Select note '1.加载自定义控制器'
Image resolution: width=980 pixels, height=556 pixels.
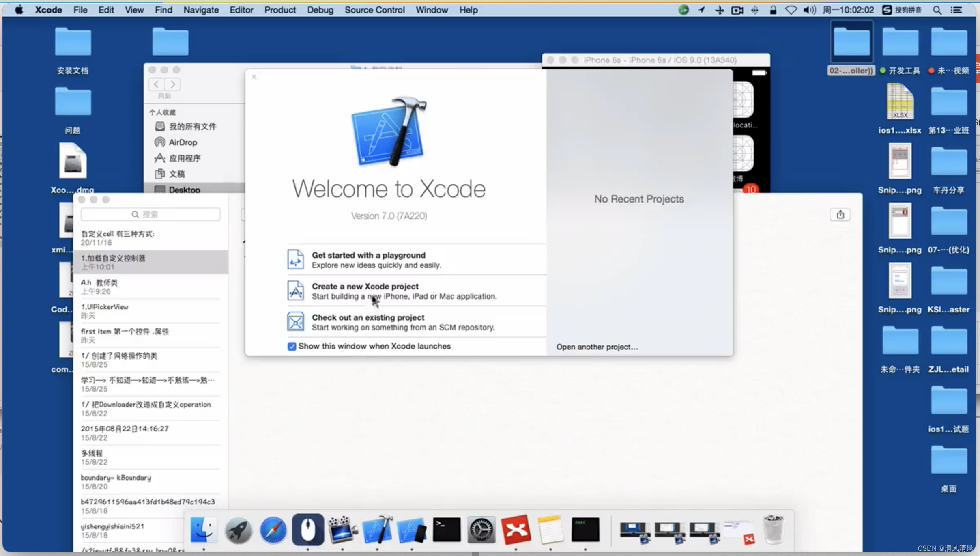150,262
